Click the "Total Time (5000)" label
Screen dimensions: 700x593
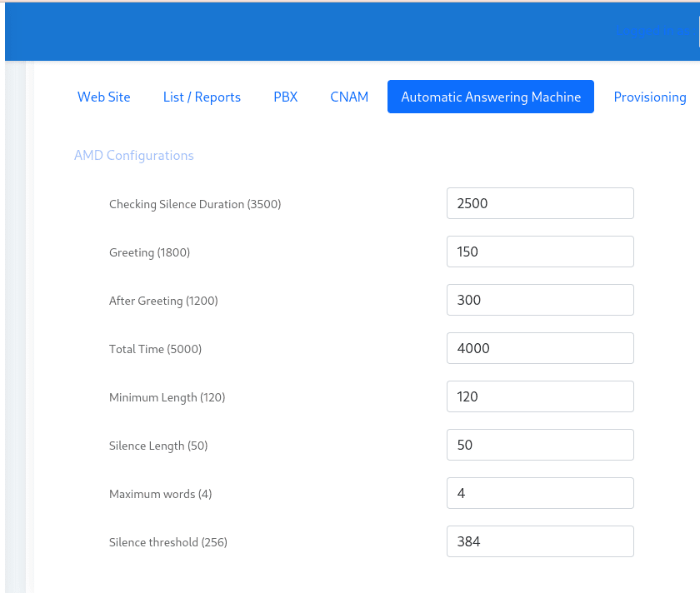(x=155, y=349)
